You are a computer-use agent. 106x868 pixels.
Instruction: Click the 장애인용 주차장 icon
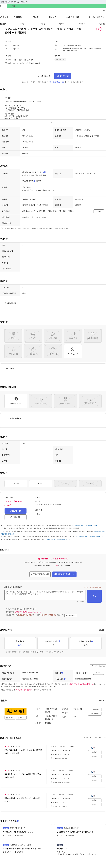[x=16, y=401]
